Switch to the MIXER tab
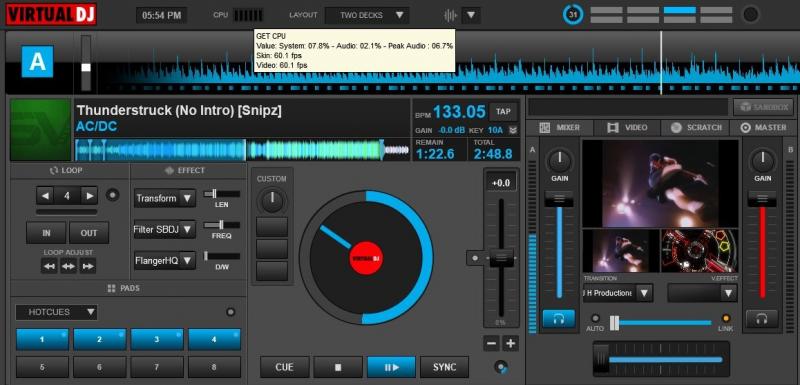 [x=560, y=128]
